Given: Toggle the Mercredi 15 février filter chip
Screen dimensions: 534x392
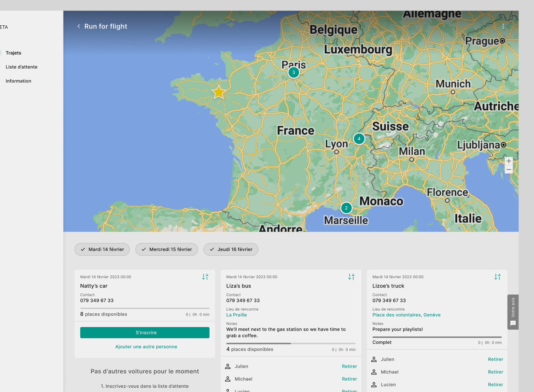Looking at the screenshot, I should (x=166, y=249).
